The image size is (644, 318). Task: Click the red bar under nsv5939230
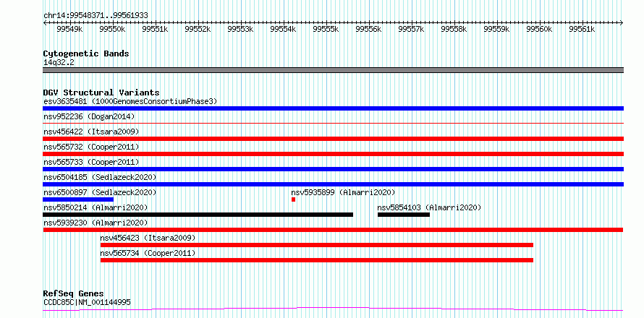333,230
